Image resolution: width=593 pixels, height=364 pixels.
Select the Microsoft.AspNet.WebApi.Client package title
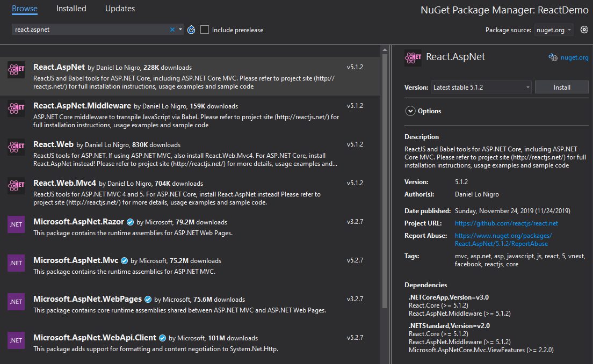[95, 338]
